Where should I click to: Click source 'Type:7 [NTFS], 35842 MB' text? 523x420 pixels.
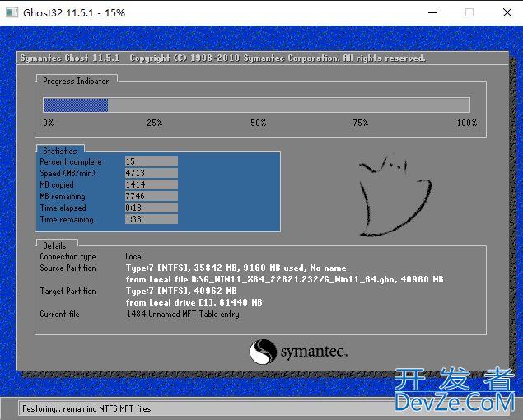pos(236,268)
